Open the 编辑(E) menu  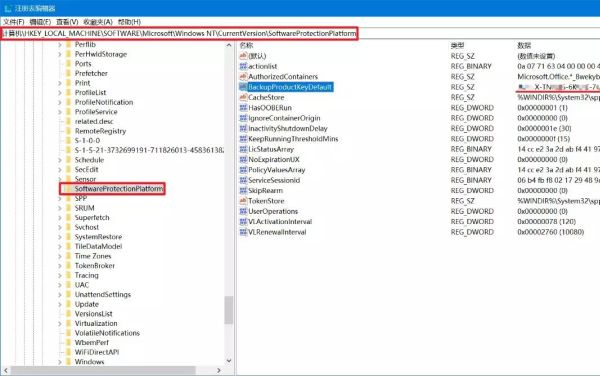tap(40, 22)
